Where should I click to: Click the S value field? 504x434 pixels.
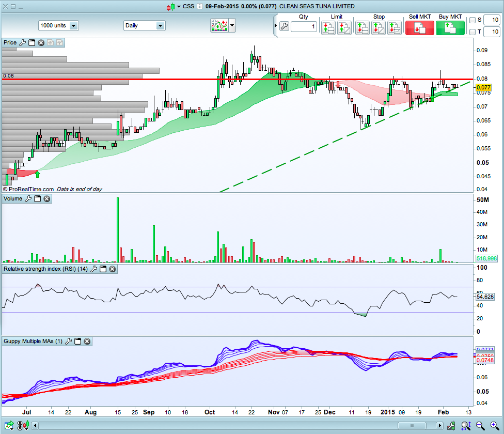click(492, 20)
